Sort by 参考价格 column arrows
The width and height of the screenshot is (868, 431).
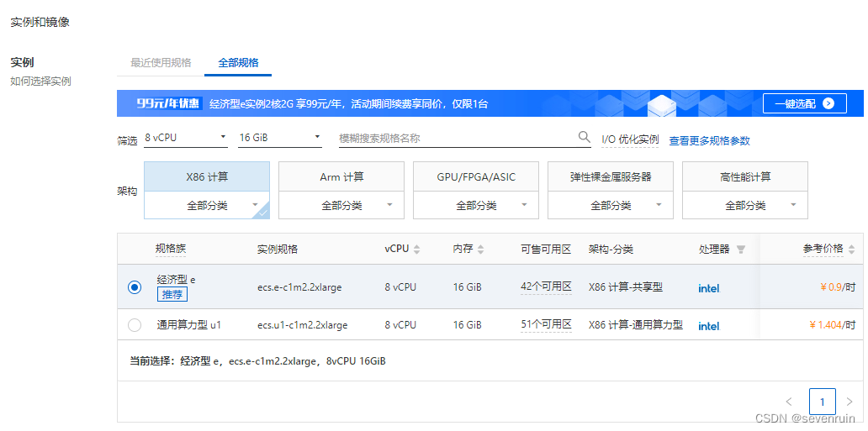(851, 250)
